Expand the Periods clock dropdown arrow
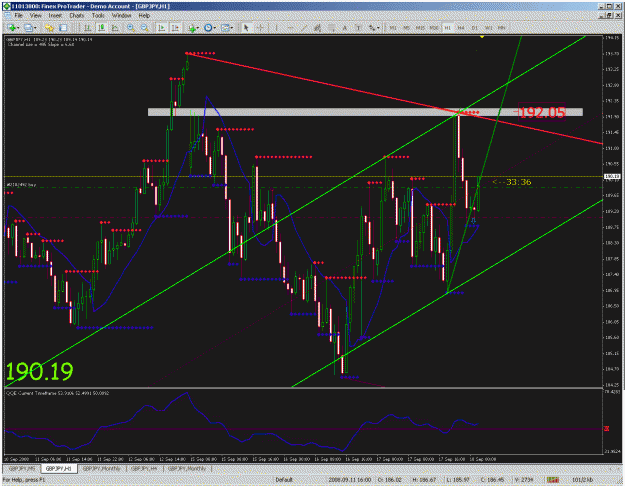This screenshot has height=486, width=625. (214, 28)
